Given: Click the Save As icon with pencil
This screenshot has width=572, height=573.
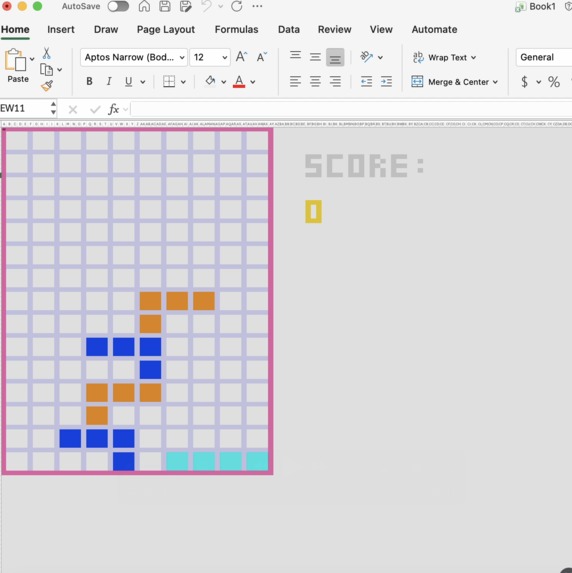Looking at the screenshot, I should [x=185, y=6].
